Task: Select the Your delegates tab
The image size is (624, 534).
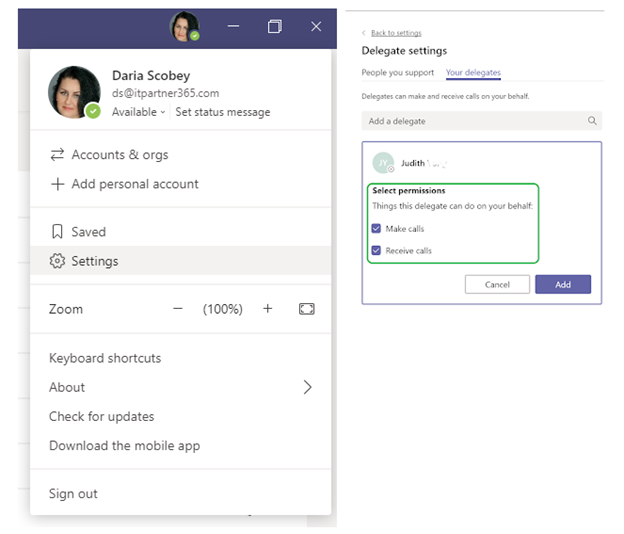Action: (473, 73)
